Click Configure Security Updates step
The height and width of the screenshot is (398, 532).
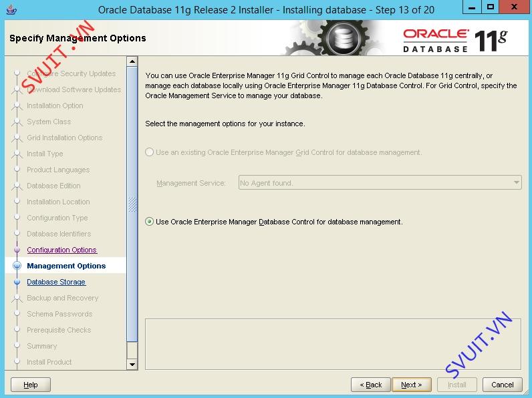[72, 73]
